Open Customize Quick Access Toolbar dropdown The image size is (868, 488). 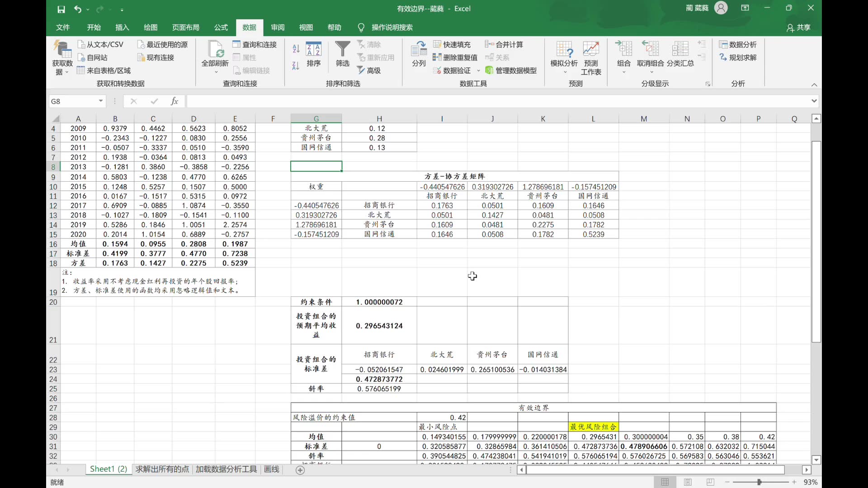(x=122, y=9)
